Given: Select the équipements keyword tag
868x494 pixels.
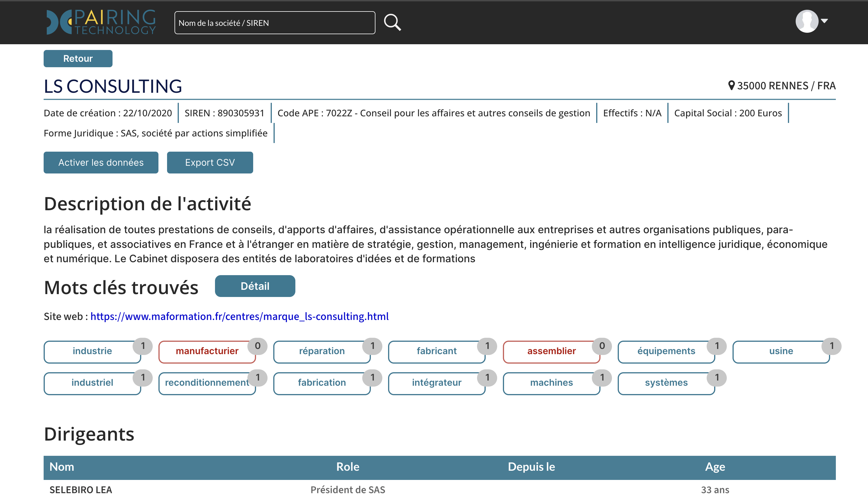Looking at the screenshot, I should (666, 352).
